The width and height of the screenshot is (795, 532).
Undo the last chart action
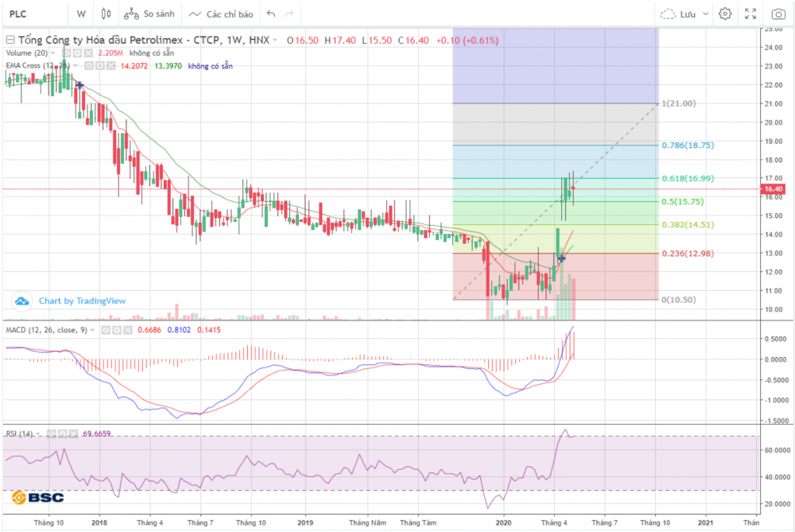click(x=271, y=14)
